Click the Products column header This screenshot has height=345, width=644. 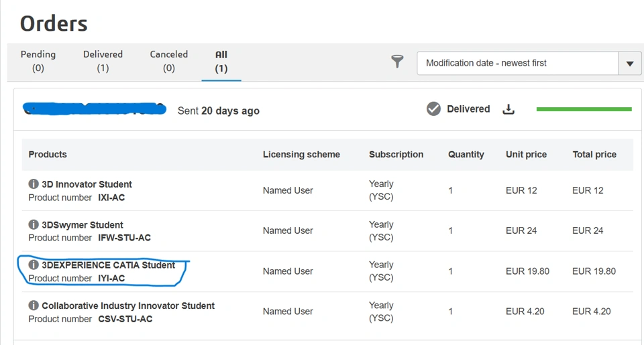pos(48,154)
